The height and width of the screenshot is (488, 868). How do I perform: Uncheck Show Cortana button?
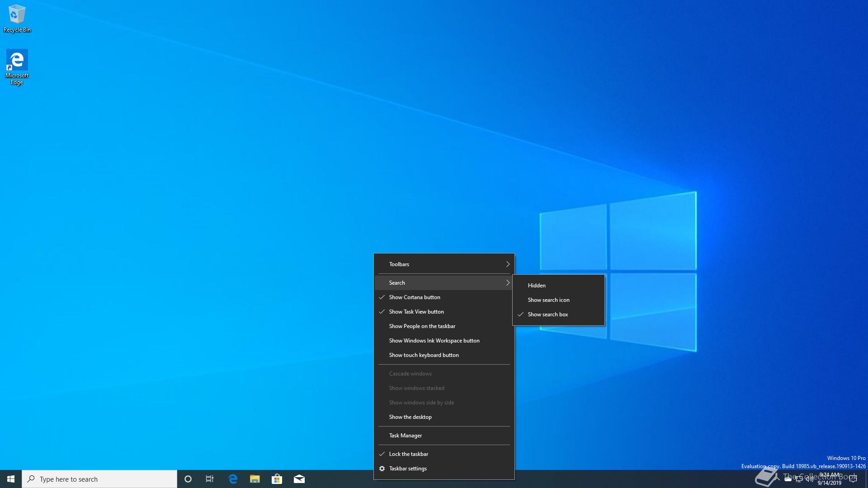point(444,297)
